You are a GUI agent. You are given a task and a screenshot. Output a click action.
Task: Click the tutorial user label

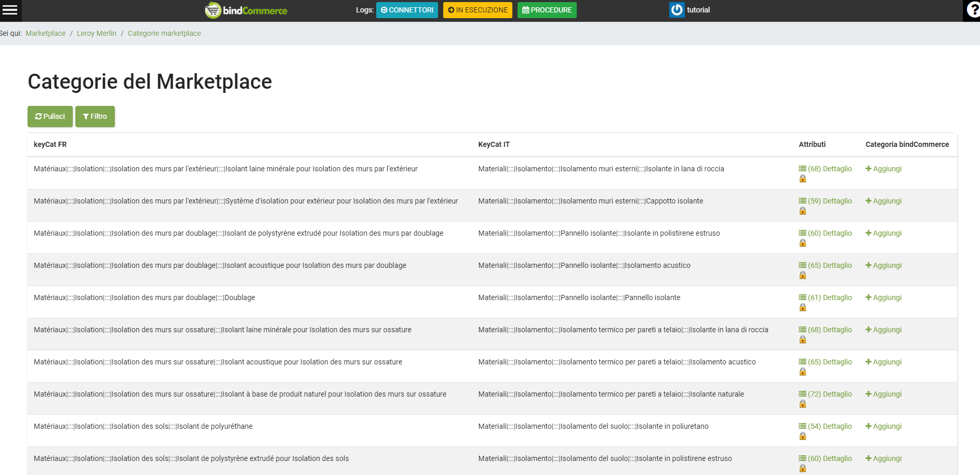[x=698, y=10]
